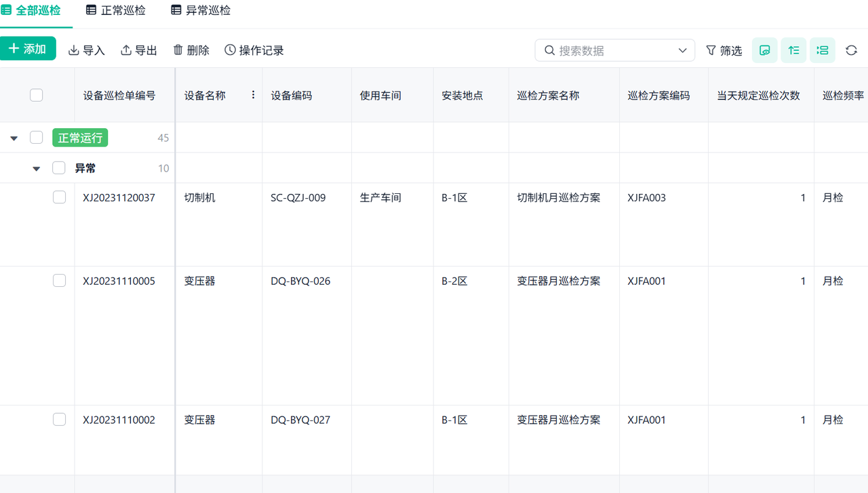Open 设备名称 column options menu dots

click(254, 95)
